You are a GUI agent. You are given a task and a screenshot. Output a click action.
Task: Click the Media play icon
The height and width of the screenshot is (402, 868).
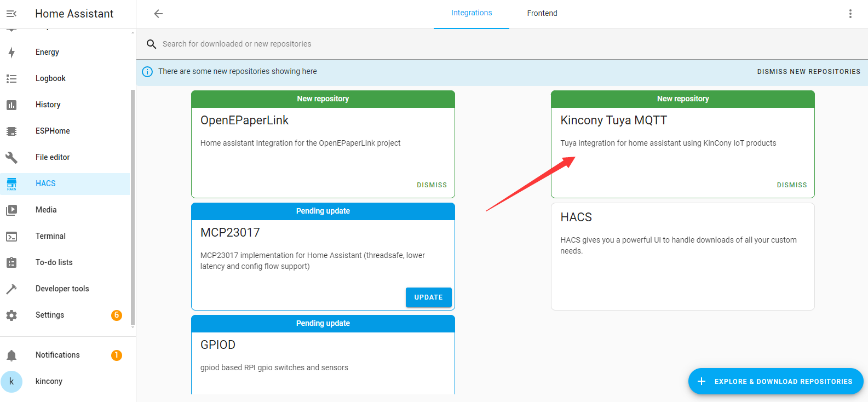pos(12,210)
